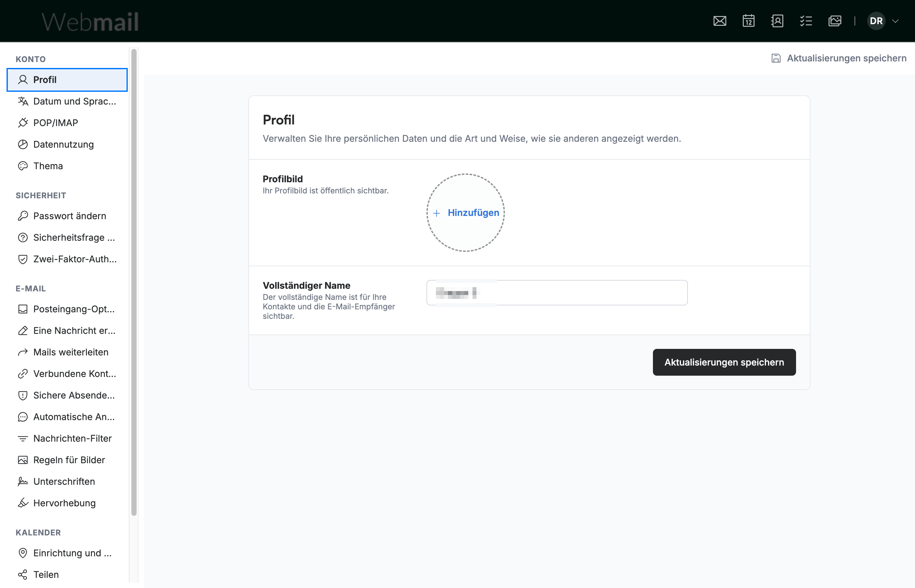Screen dimensions: 915x588
Task: Expand the account dropdown chevron
Action: 895,21
